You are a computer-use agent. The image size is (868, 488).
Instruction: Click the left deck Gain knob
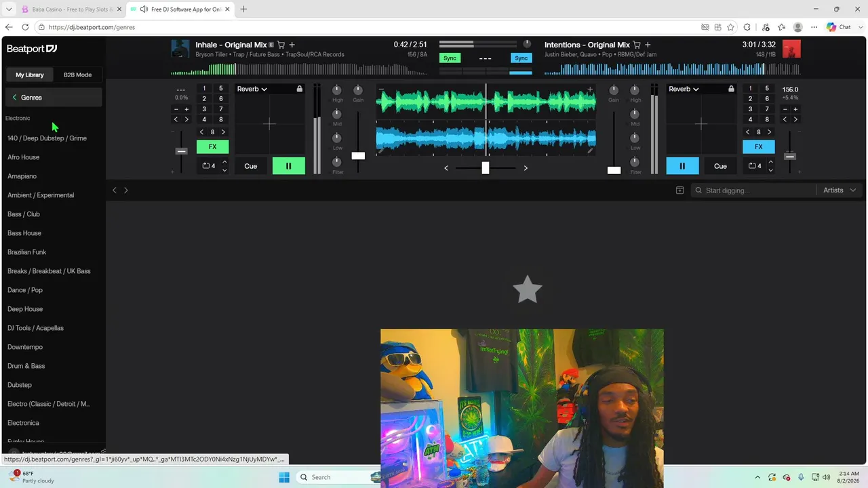(x=358, y=89)
